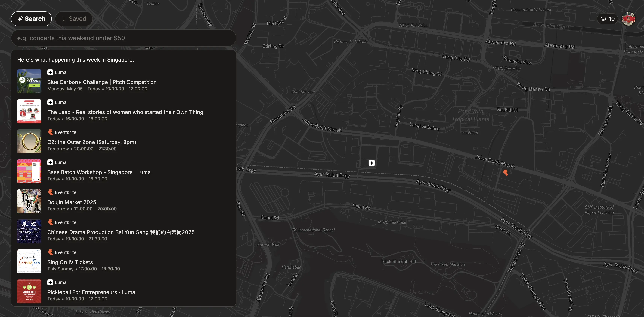Click the coin icon beside 10
Screen dimensions: 644x317
click(603, 19)
